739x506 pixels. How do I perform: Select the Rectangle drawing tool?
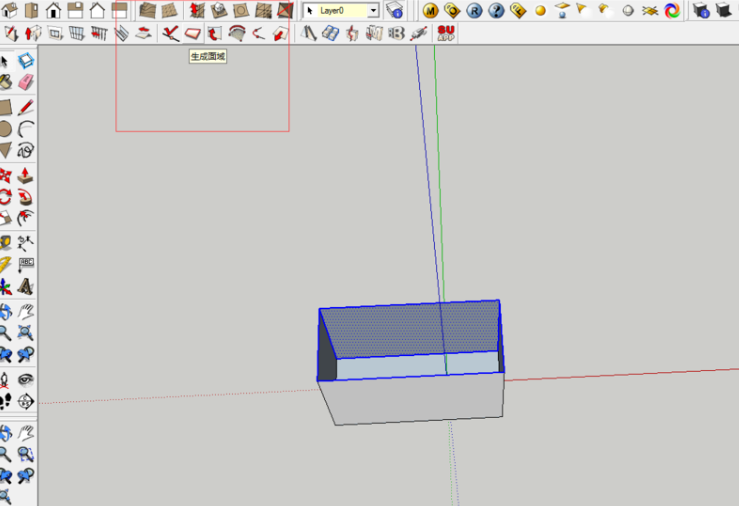coord(5,107)
